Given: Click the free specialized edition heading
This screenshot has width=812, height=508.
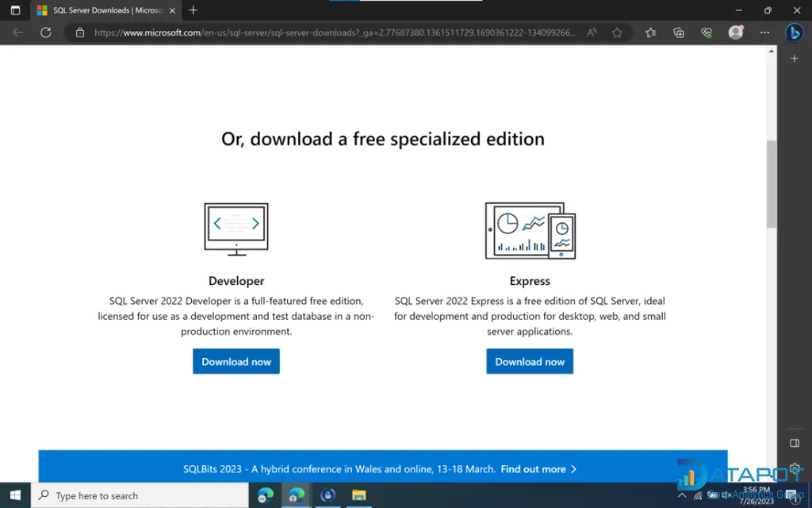Looking at the screenshot, I should click(383, 139).
